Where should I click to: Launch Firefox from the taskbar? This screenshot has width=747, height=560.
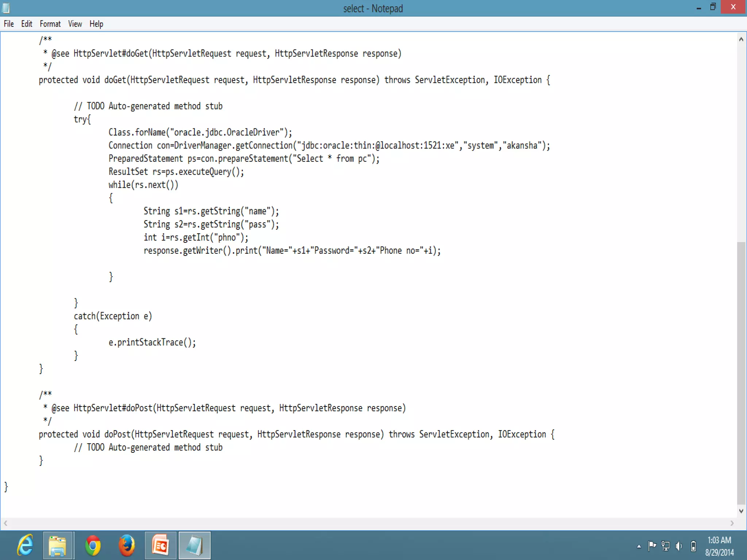coord(127,545)
